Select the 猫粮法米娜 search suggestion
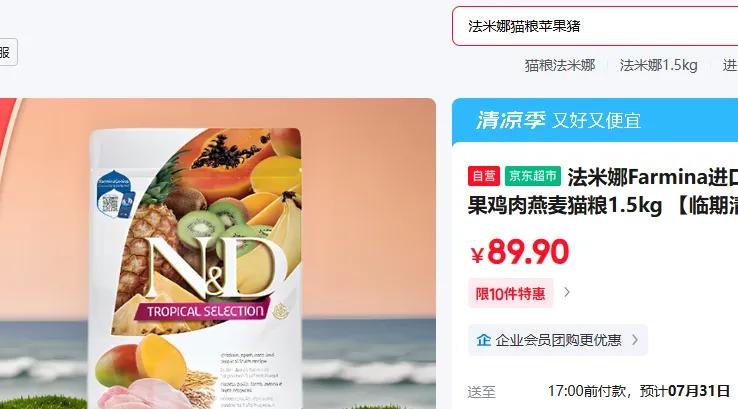 coord(560,65)
